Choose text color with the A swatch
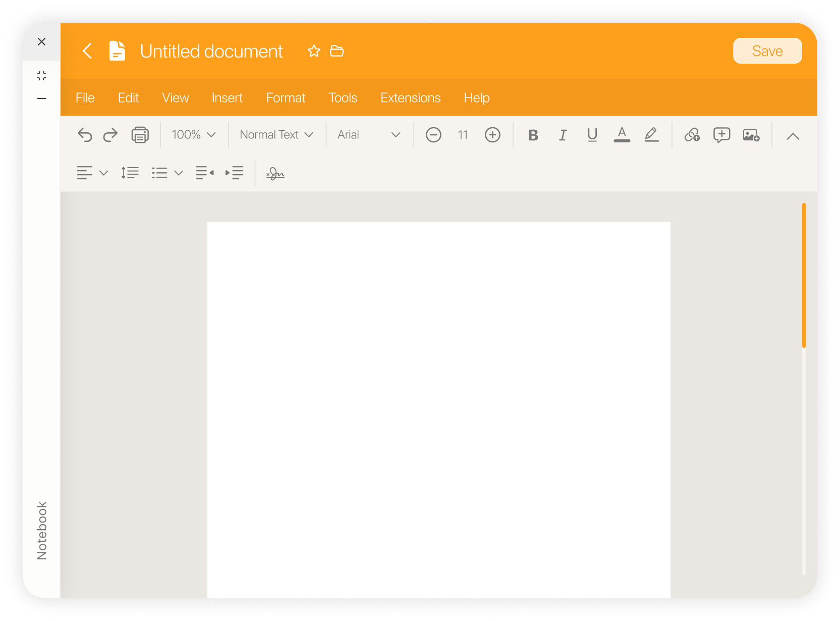Viewport: 840px width, 621px height. click(622, 135)
